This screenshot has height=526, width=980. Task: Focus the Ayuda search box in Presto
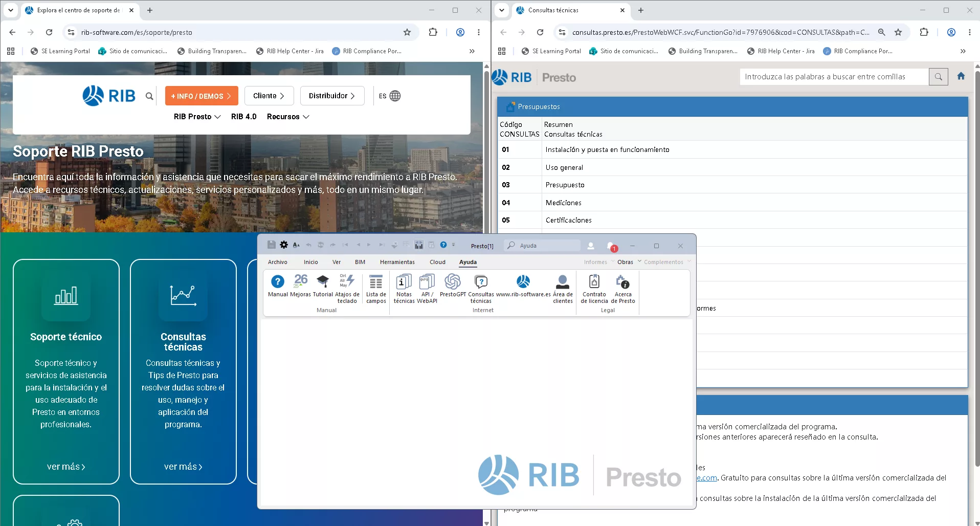(542, 246)
